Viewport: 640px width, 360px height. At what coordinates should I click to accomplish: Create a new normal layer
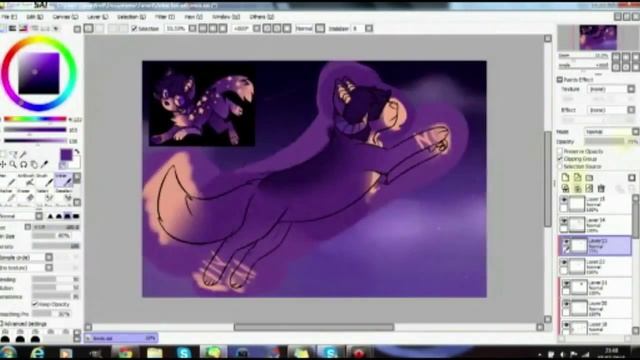point(565,178)
